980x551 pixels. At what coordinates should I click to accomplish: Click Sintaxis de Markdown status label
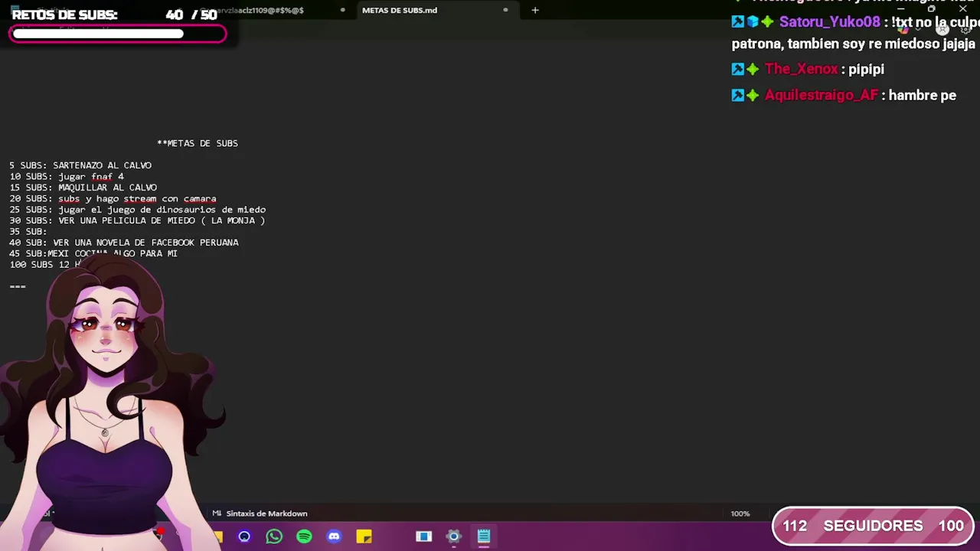pyautogui.click(x=266, y=514)
